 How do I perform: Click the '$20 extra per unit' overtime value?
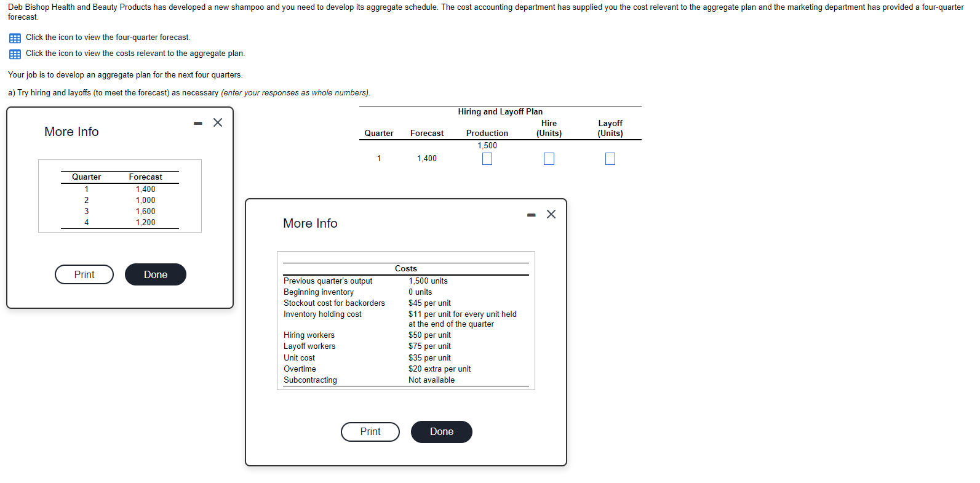[x=439, y=369]
